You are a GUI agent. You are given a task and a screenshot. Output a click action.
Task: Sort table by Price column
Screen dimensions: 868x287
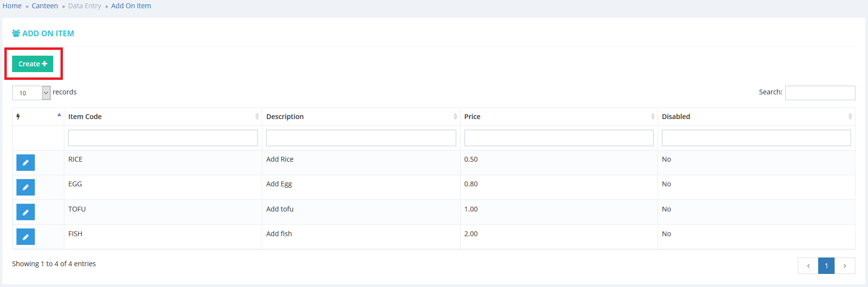click(558, 117)
